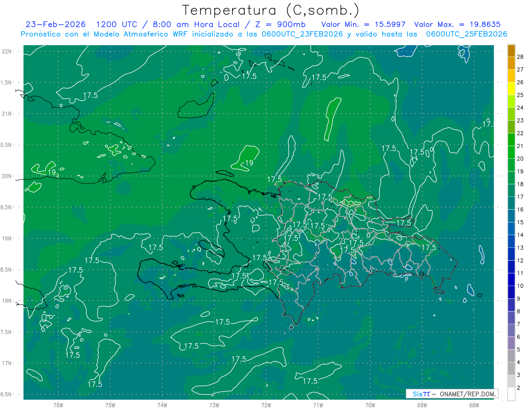The height and width of the screenshot is (411, 532).
Task: Click the '20N' latitude axis label
Action: click(x=8, y=176)
